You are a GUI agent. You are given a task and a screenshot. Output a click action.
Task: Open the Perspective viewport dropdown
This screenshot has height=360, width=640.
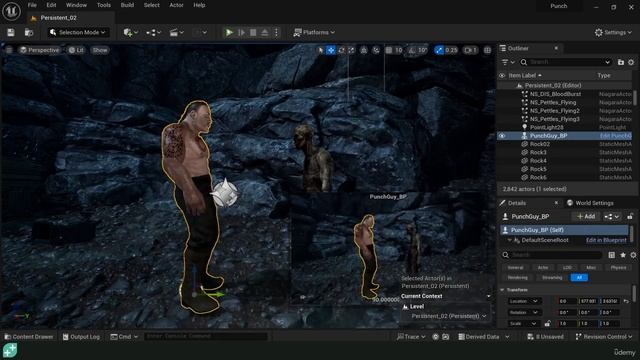[x=40, y=50]
